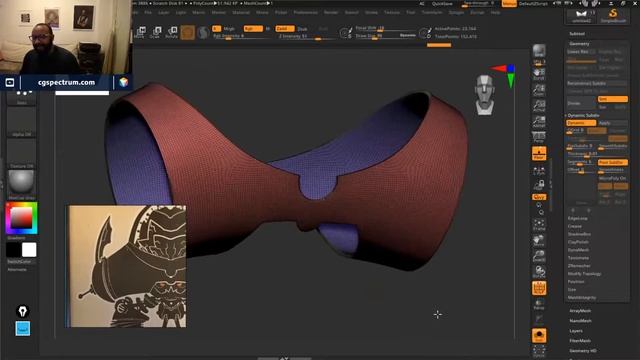Screen dimensions: 640x360
Task: Open the Texture menu
Action: [x=391, y=13]
